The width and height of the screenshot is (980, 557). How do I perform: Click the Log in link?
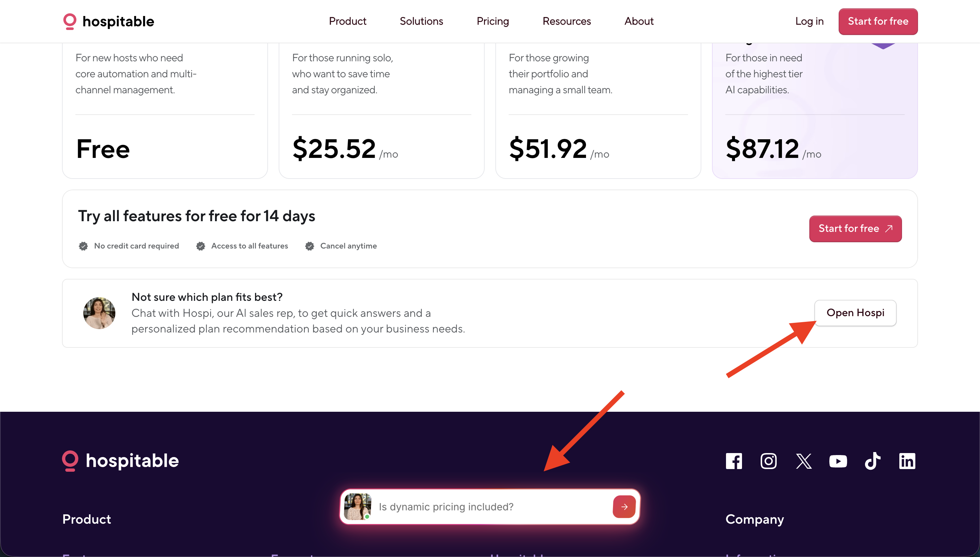809,21
